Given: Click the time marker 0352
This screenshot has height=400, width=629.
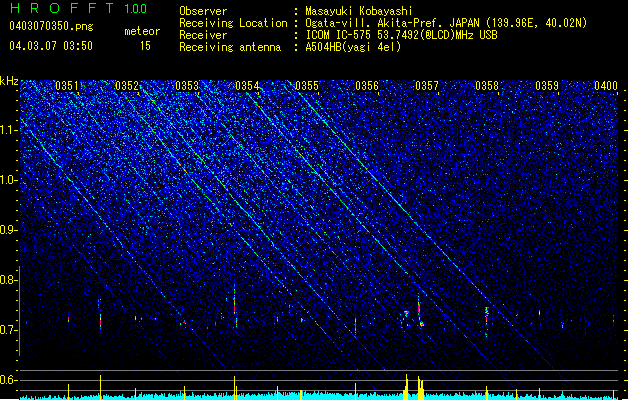Looking at the screenshot, I should click(127, 86).
